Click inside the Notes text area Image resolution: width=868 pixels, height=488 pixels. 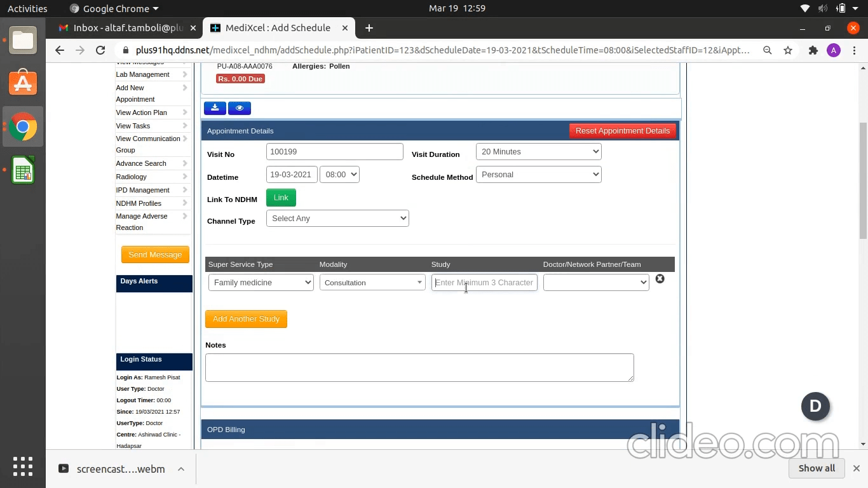[x=419, y=367]
